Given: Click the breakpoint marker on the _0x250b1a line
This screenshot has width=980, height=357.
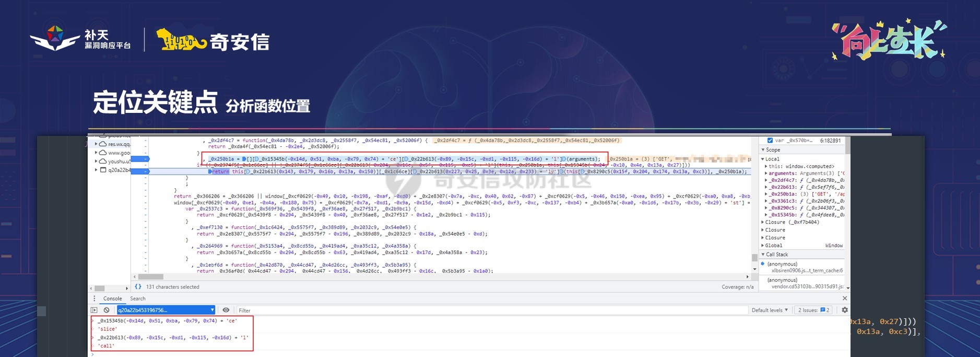Looking at the screenshot, I should point(140,159).
